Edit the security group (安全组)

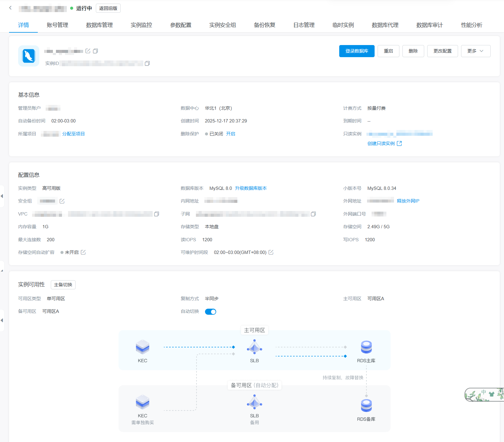62,201
